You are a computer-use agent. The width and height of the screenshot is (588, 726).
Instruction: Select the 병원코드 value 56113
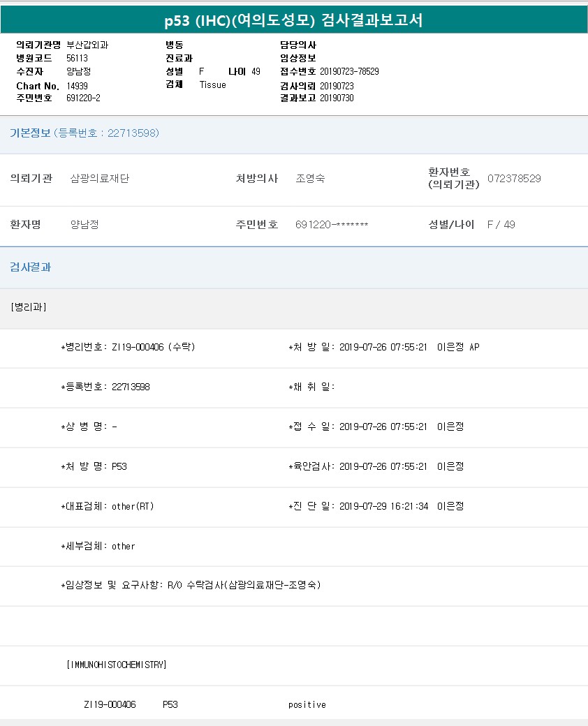pos(77,58)
